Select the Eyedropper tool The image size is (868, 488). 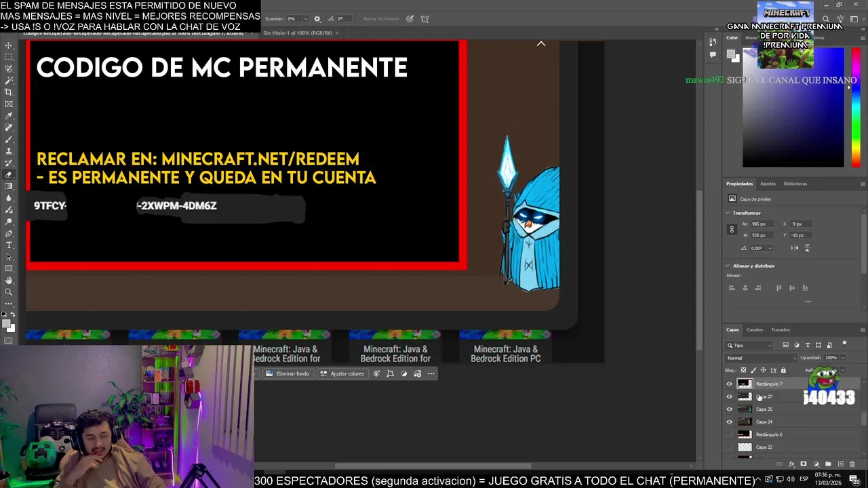pyautogui.click(x=9, y=116)
